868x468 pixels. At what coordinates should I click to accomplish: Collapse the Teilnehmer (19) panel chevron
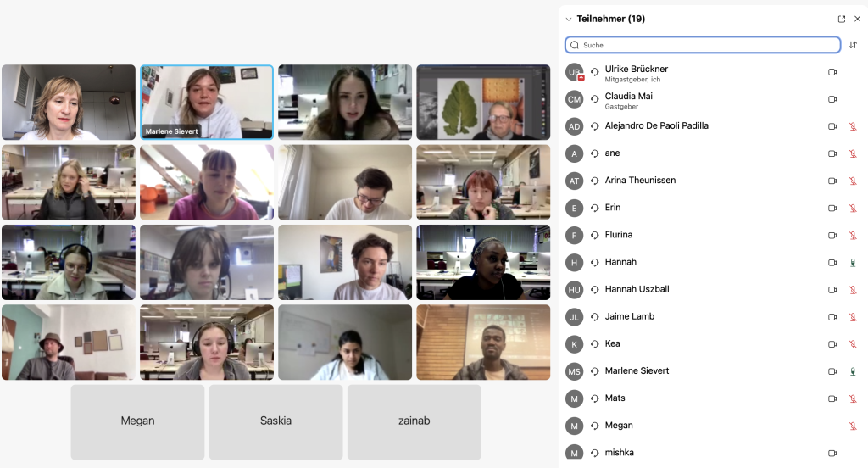coord(569,19)
